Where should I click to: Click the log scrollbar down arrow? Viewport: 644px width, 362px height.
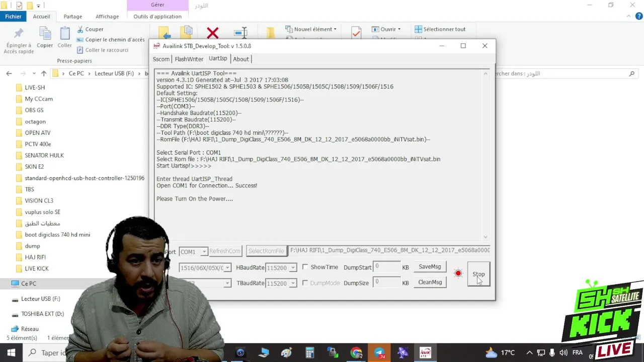pos(486,237)
